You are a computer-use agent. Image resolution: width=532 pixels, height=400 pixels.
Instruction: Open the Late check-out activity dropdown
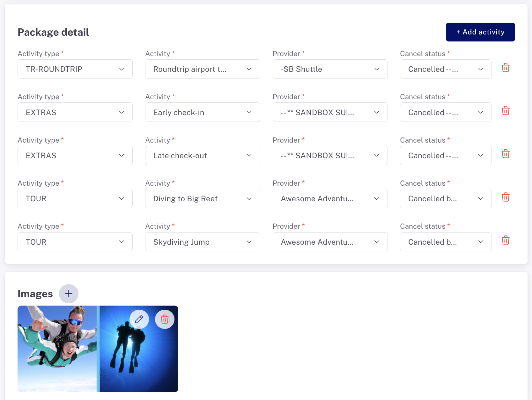203,155
